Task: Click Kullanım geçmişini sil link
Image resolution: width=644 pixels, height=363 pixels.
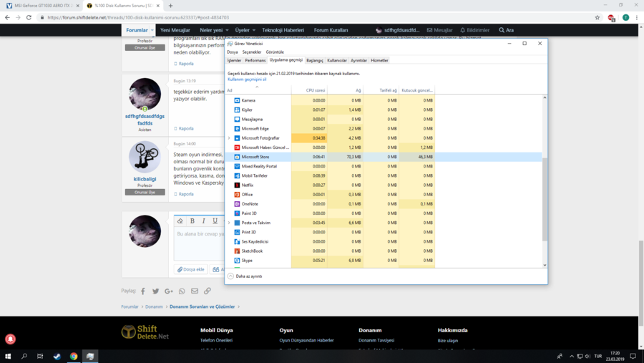Action: coord(247,79)
